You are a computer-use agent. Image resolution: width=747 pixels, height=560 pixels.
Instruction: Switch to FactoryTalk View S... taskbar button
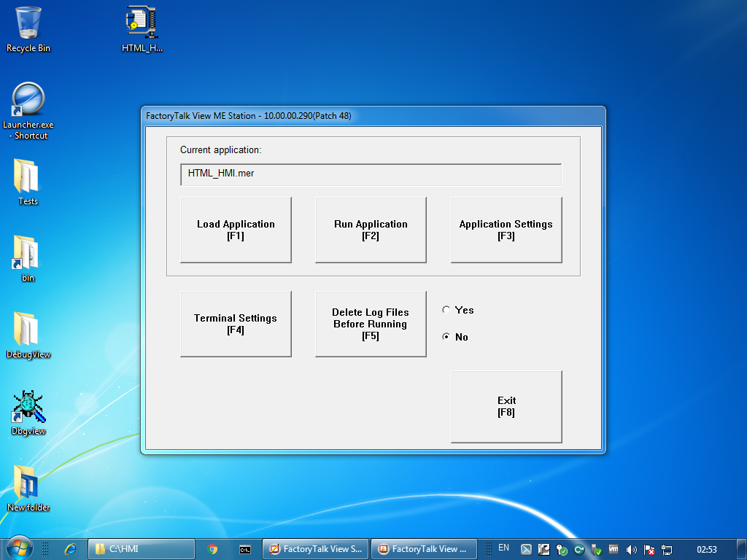(x=315, y=549)
